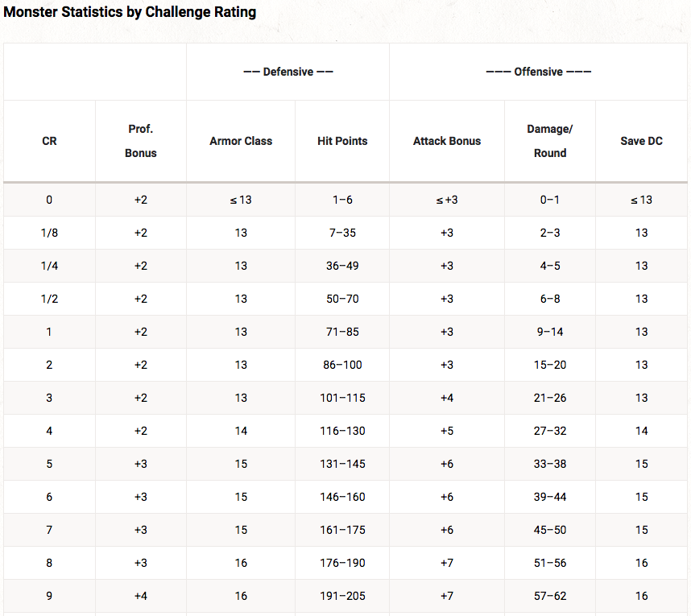Click the Offensive group header

pyautogui.click(x=538, y=72)
